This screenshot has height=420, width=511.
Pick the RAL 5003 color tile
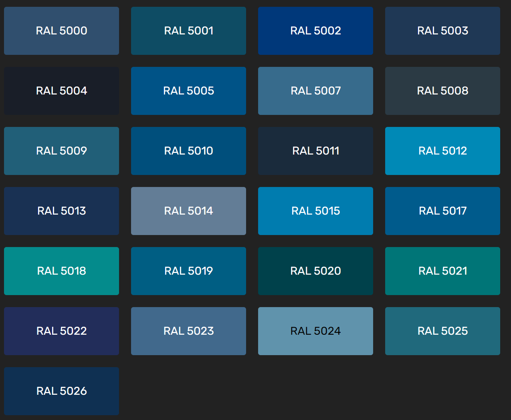(442, 31)
